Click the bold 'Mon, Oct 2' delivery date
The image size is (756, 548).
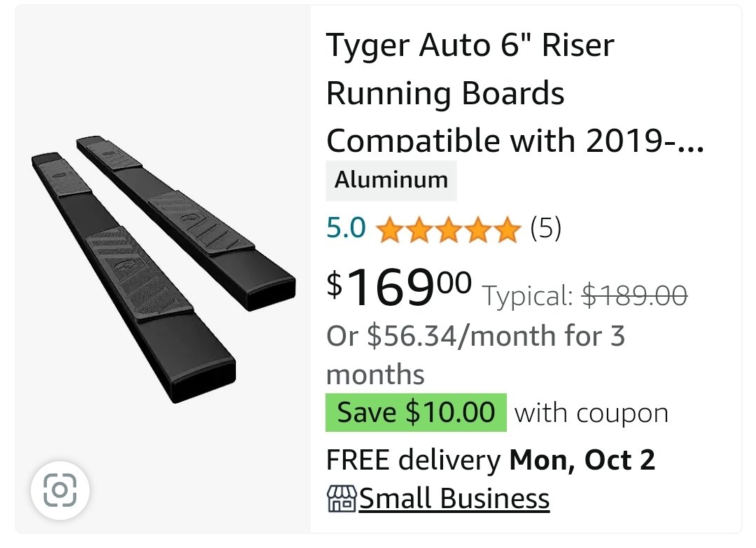(x=582, y=460)
